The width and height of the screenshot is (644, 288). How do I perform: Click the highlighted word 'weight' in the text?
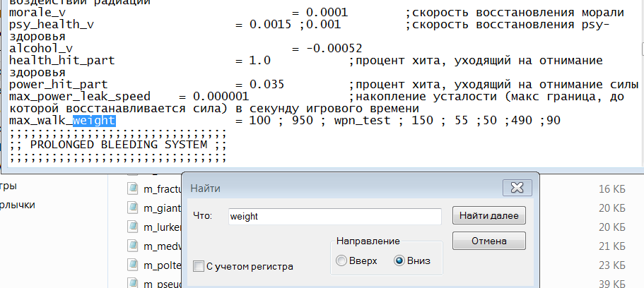[x=94, y=121]
